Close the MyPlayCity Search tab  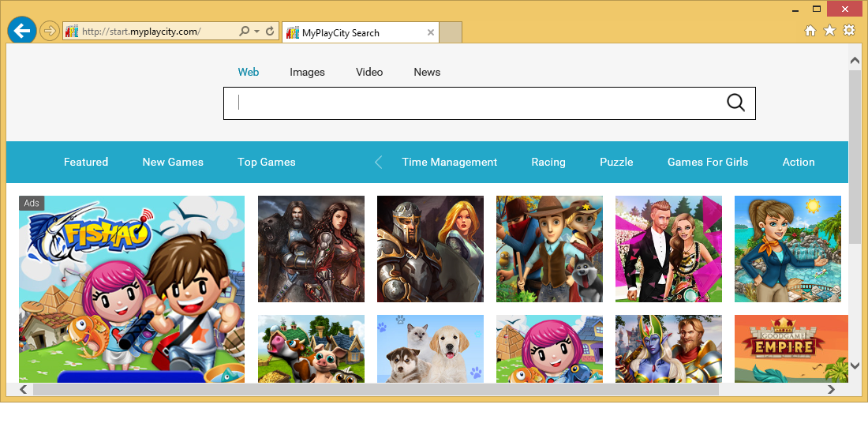[x=430, y=33]
